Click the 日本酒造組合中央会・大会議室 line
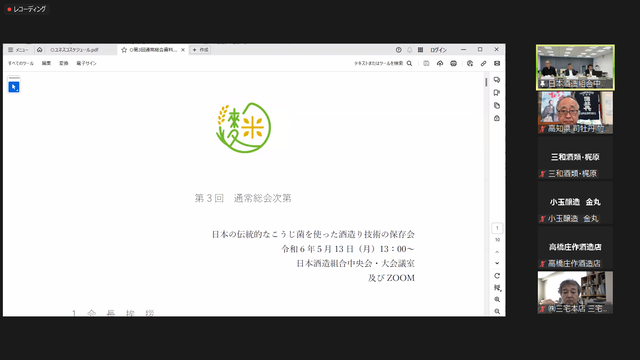640x360 pixels. [x=356, y=263]
